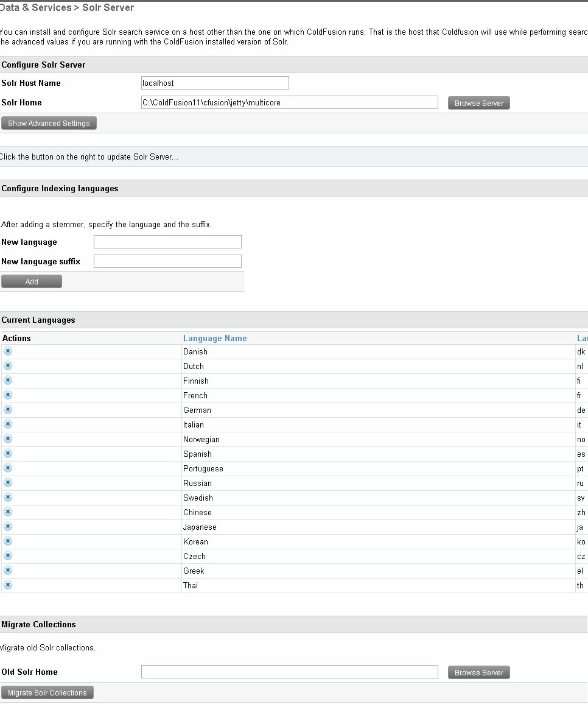This screenshot has width=588, height=704.
Task: Remove the Thai language row
Action: tap(8, 585)
